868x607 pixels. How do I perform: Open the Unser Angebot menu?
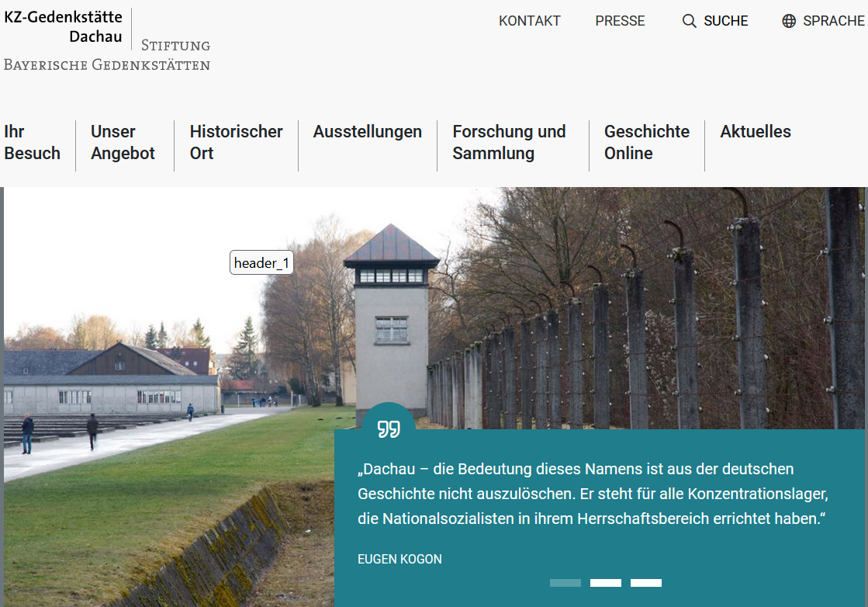tap(123, 142)
